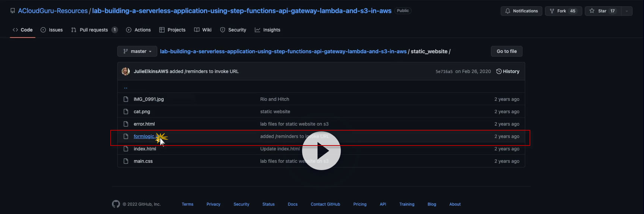The height and width of the screenshot is (214, 644).
Task: Click the file icon beside main.css
Action: 126,161
